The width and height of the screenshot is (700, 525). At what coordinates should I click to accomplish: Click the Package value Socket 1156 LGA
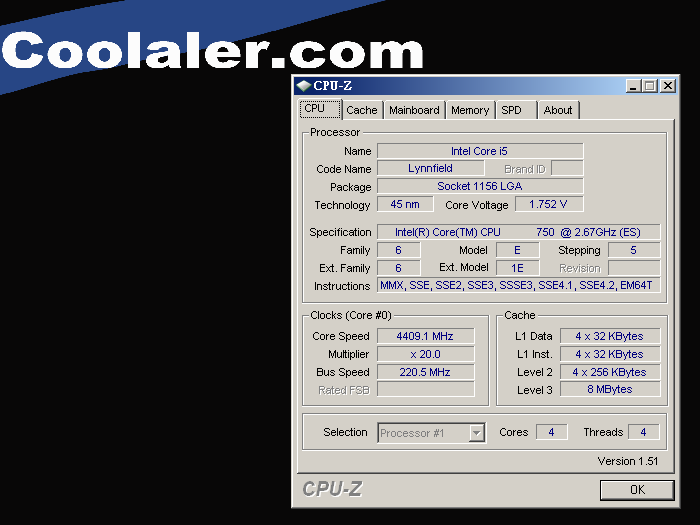[x=480, y=186]
